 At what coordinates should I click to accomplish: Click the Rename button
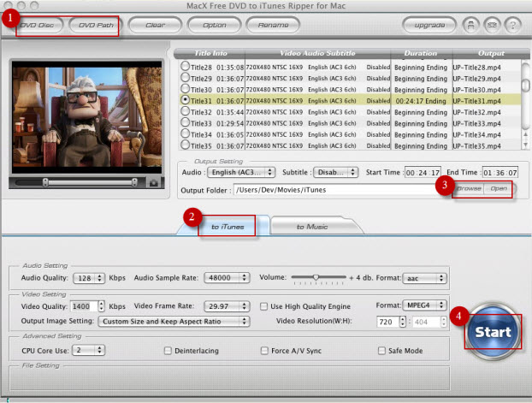[x=273, y=25]
